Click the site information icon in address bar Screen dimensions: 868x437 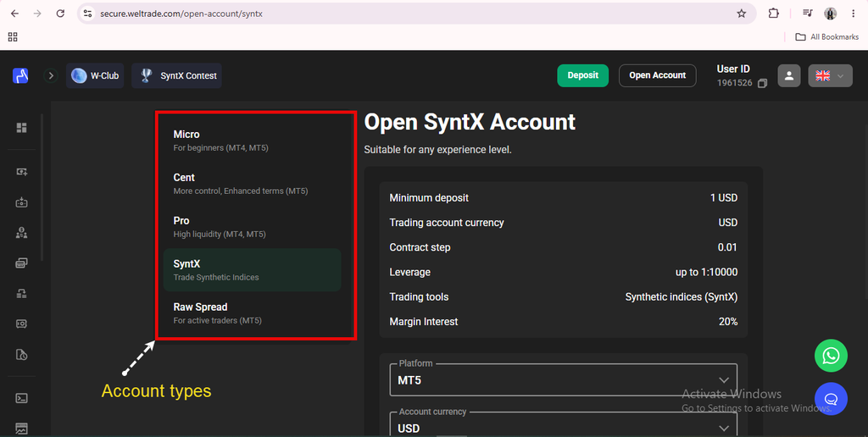87,14
